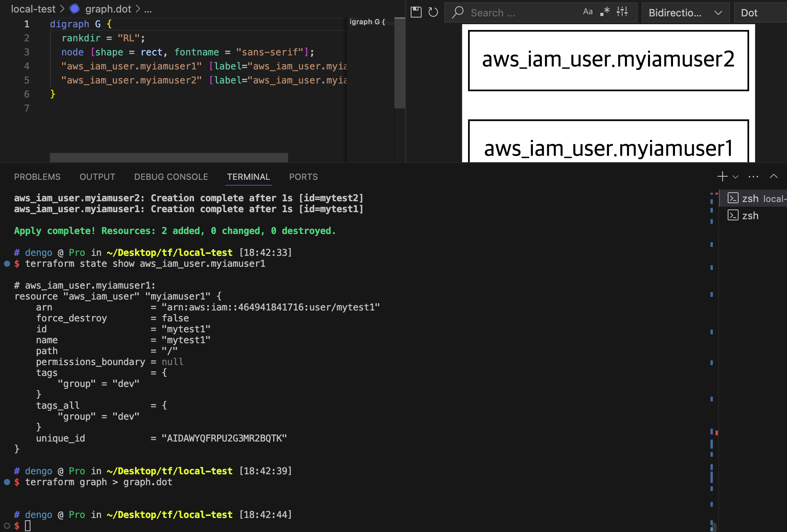787x532 pixels.
Task: Switch to the DEBUG CONSOLE tab
Action: coord(171,177)
